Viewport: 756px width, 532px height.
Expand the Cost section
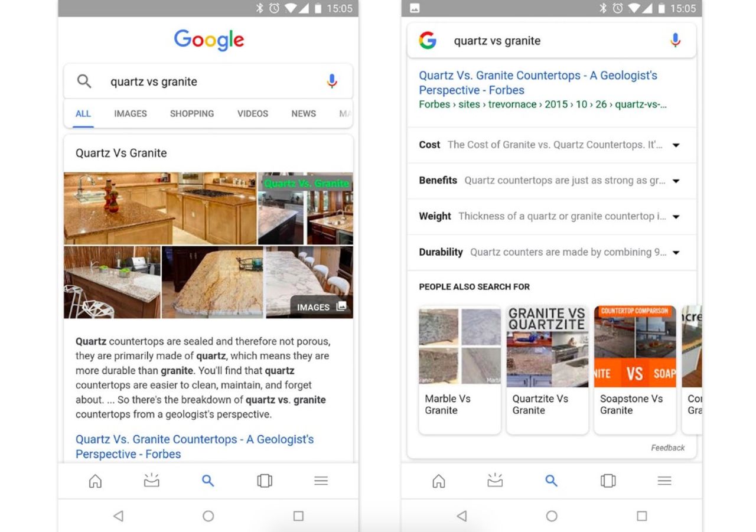675,145
